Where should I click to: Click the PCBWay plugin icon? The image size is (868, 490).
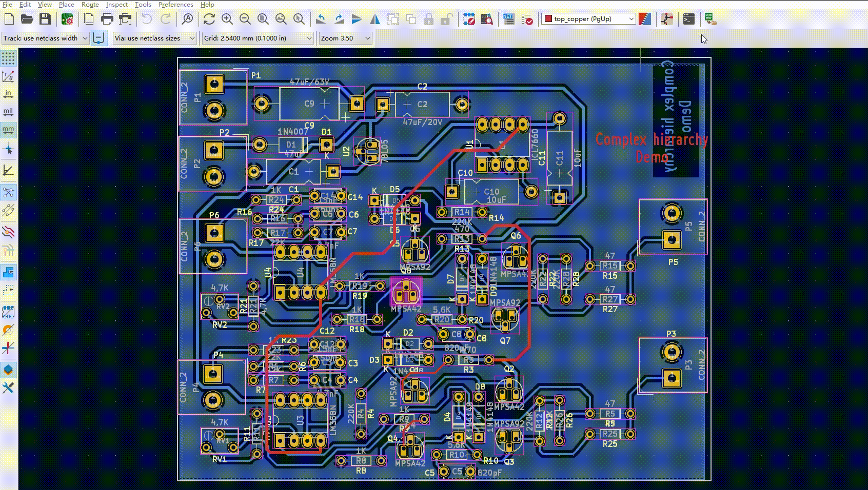710,19
